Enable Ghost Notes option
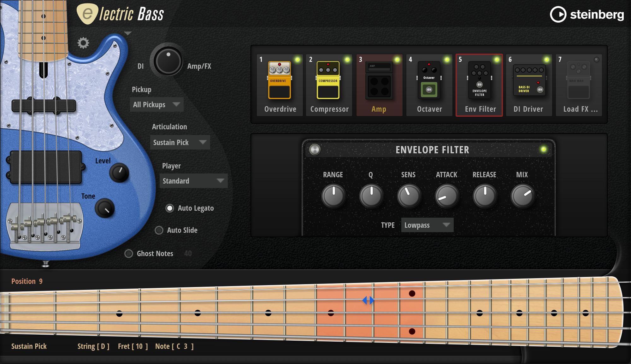This screenshot has width=631, height=364. (x=129, y=254)
